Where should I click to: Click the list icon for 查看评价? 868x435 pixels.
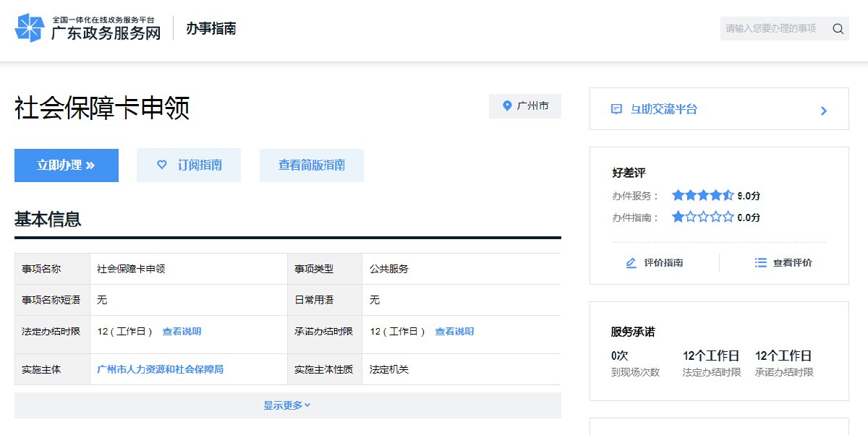[x=761, y=263]
